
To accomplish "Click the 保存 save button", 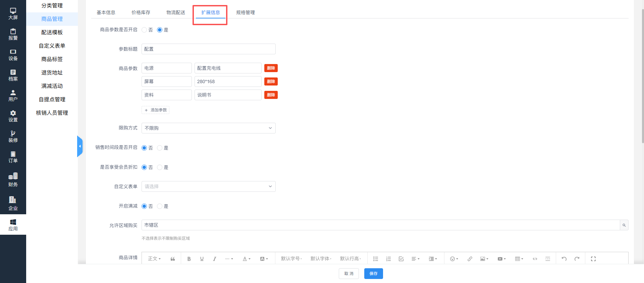I will (374, 274).
